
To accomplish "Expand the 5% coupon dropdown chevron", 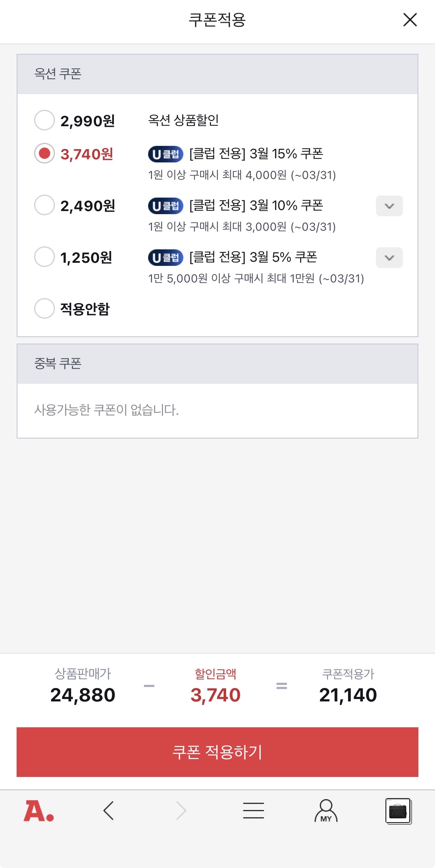I will point(389,258).
